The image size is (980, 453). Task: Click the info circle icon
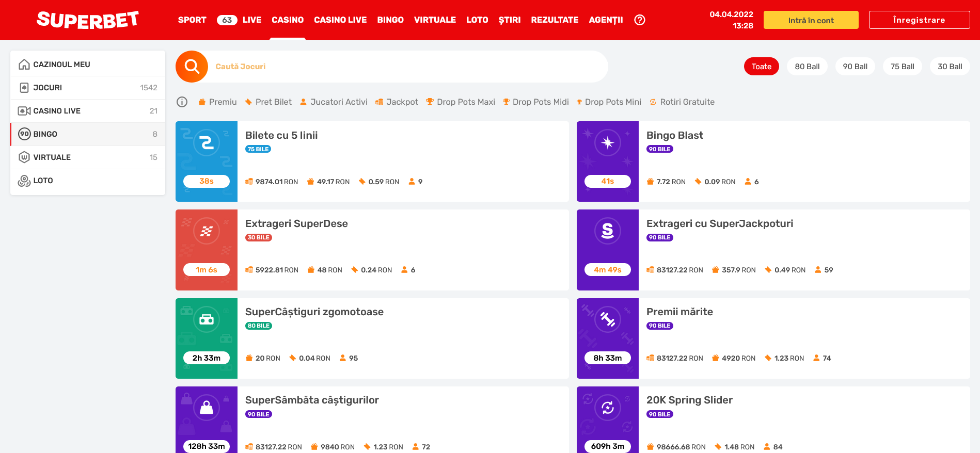(182, 102)
